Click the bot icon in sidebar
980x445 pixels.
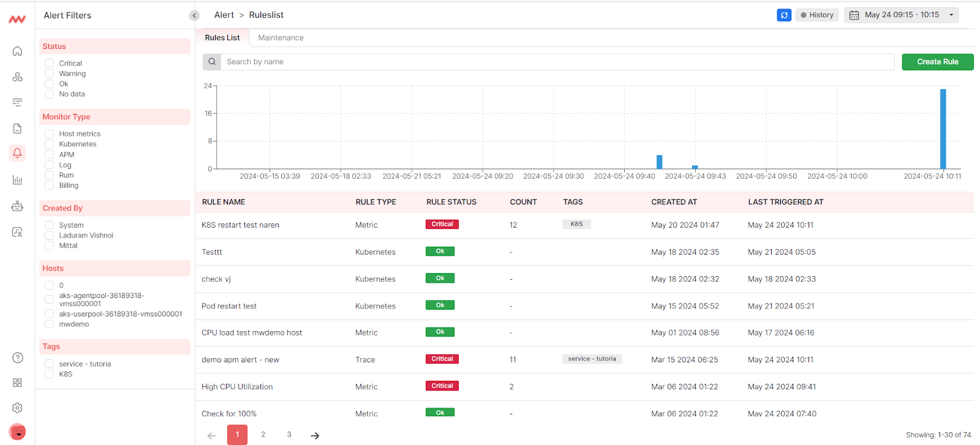pyautogui.click(x=17, y=206)
